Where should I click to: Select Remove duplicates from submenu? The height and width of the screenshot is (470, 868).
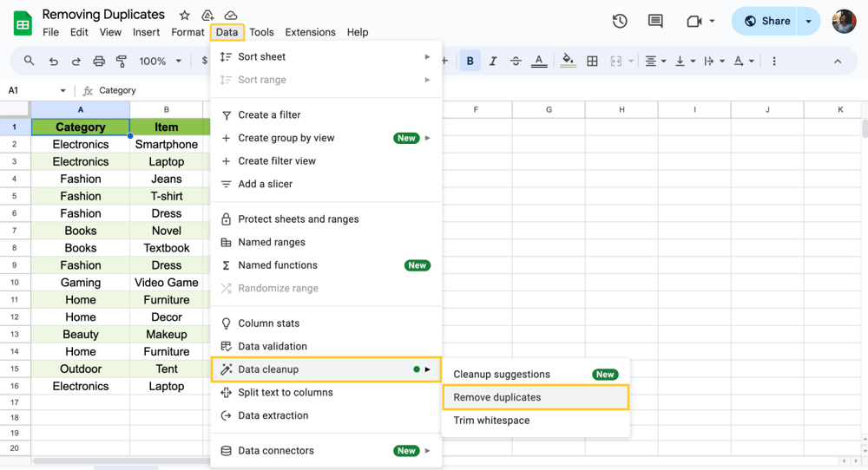[x=497, y=397]
